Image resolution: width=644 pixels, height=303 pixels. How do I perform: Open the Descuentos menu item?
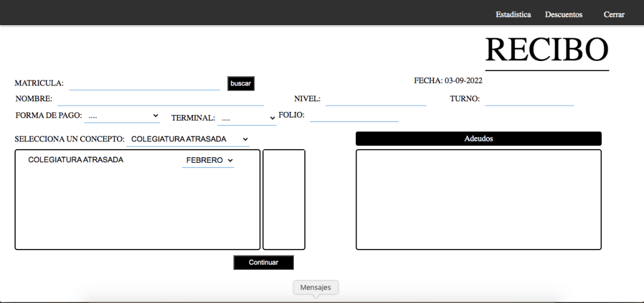click(563, 14)
